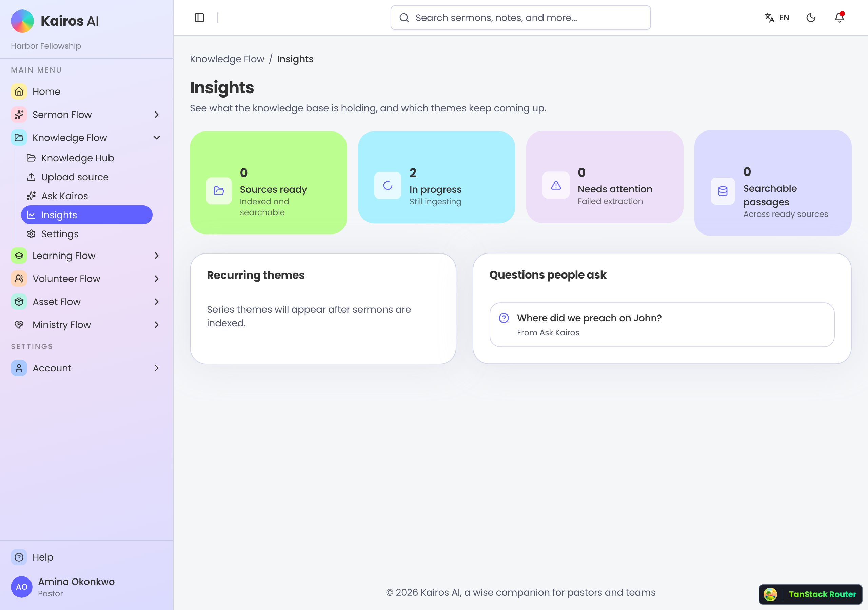Open the EN language selector
This screenshot has height=610, width=868.
[x=777, y=18]
